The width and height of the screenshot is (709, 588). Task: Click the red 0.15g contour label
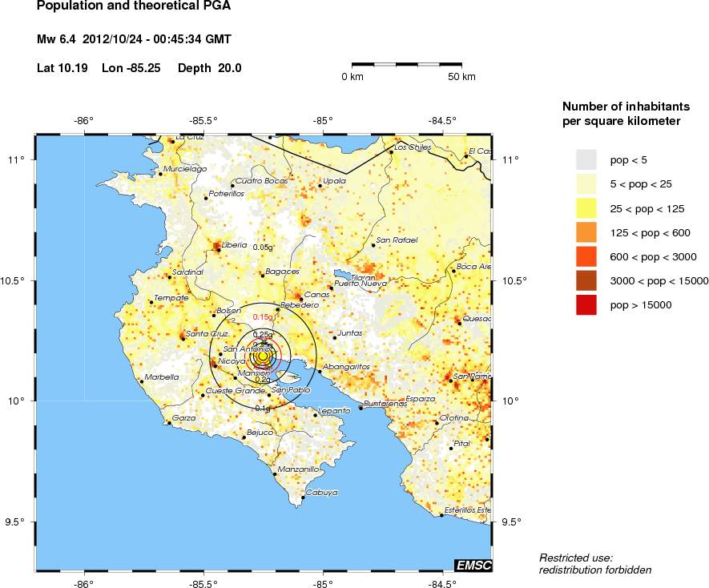(x=263, y=317)
